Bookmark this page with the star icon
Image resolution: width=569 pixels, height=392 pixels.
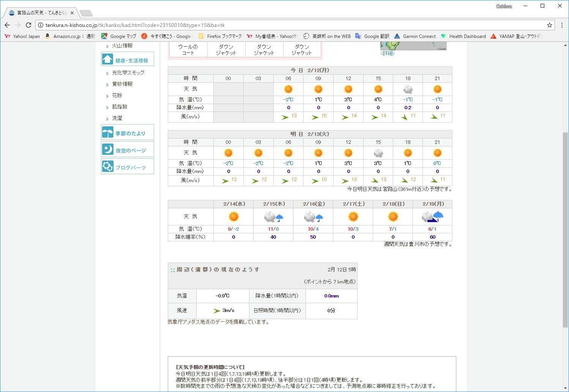(x=549, y=25)
